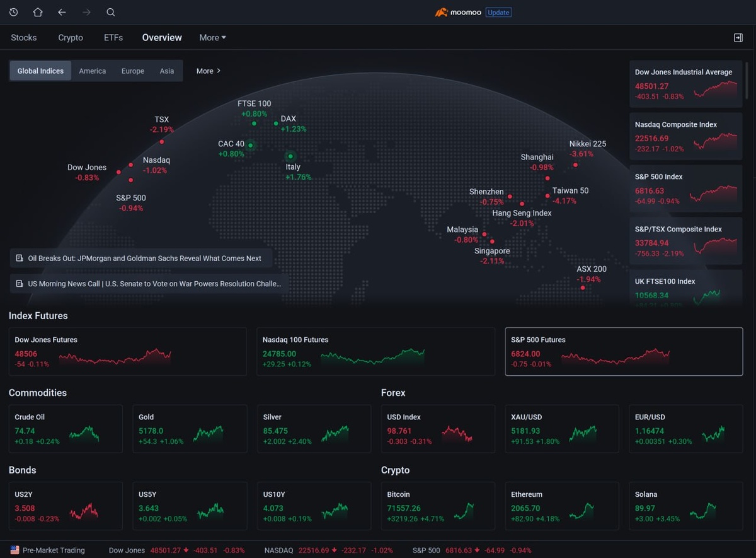Viewport: 756px width, 558px height.
Task: Open US Morning News Call headline
Action: (149, 284)
